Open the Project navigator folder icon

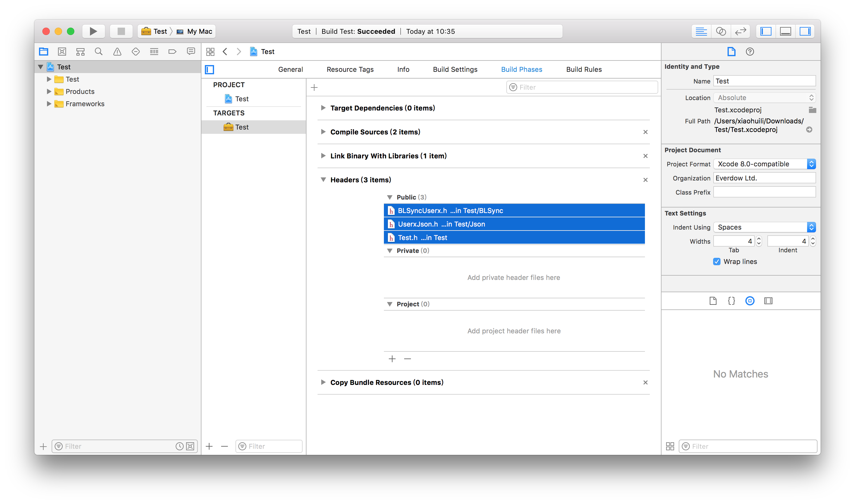click(x=44, y=52)
